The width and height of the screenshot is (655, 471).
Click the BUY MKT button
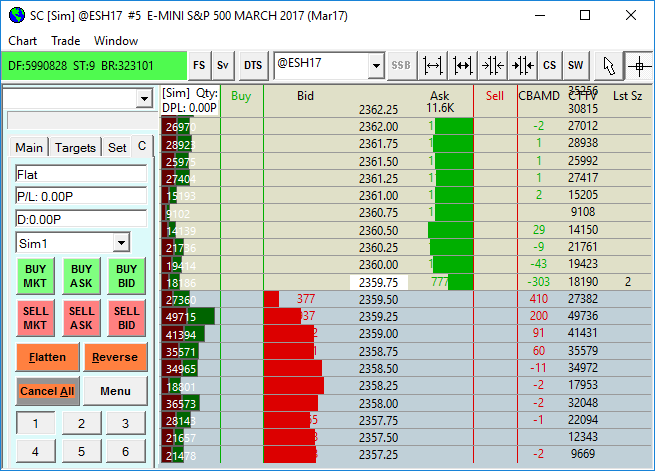(36, 276)
